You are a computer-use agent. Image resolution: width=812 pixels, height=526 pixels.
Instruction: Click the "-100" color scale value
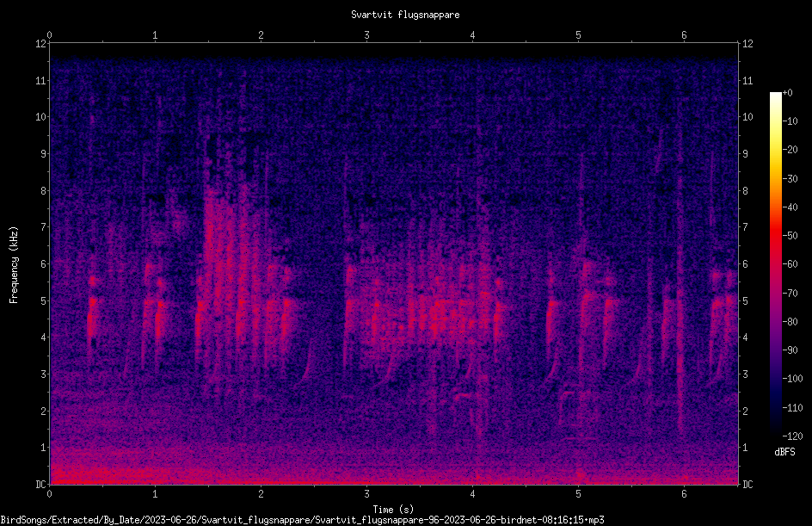792,379
